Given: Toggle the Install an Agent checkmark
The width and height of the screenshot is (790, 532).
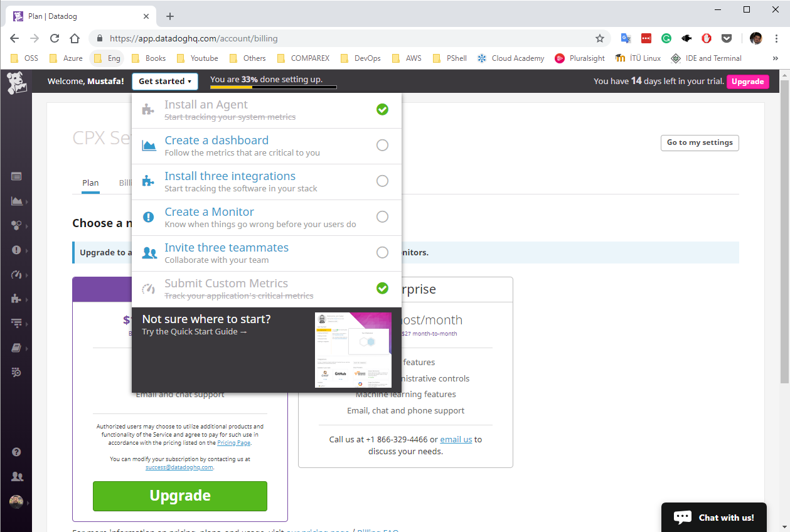Looking at the screenshot, I should tap(382, 110).
